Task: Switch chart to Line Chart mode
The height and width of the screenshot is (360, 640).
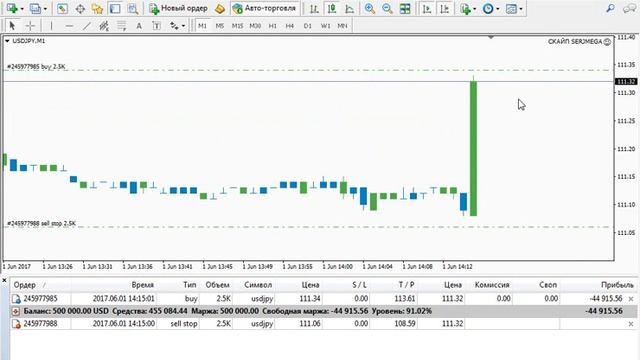Action: pos(350,8)
